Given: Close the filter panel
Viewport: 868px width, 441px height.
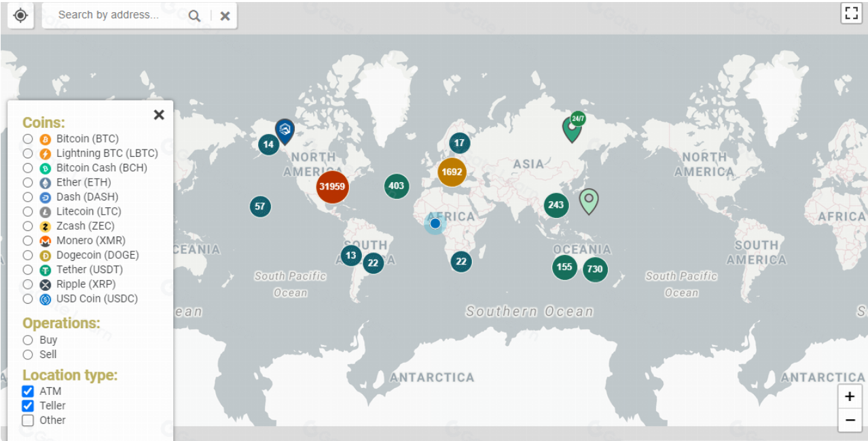Looking at the screenshot, I should pyautogui.click(x=159, y=115).
